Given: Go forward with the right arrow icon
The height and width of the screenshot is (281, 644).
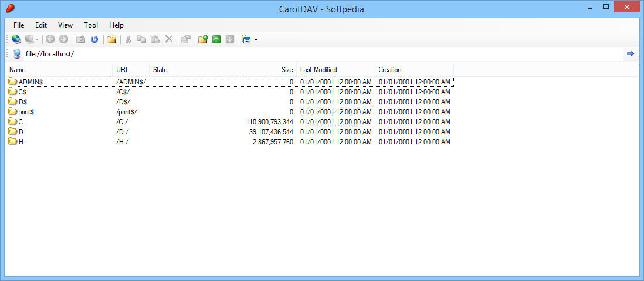Looking at the screenshot, I should coord(63,39).
